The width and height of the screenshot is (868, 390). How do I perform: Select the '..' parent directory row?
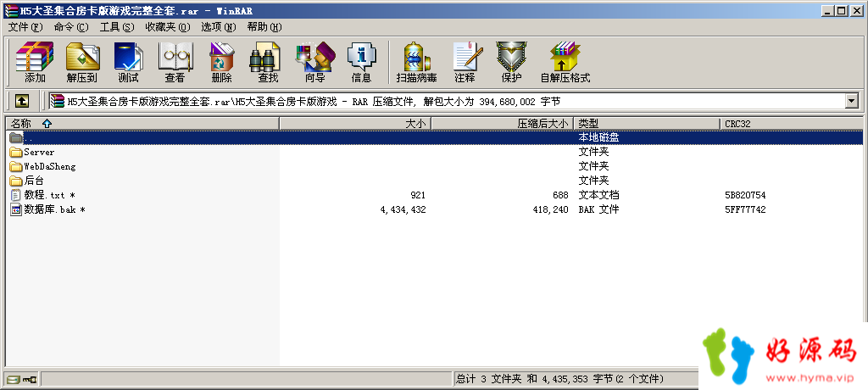pos(434,137)
